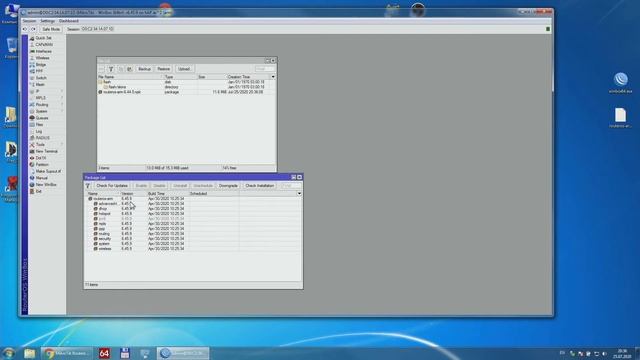Open Switch in the sidebar
Screen dimensions: 640x360
pos(41,78)
